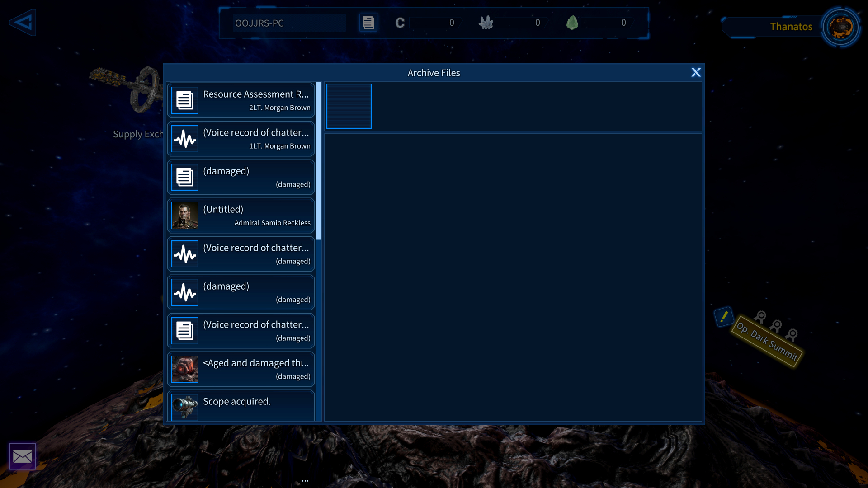This screenshot has width=868, height=488.
Task: Close the Archive Files window
Action: coord(696,72)
